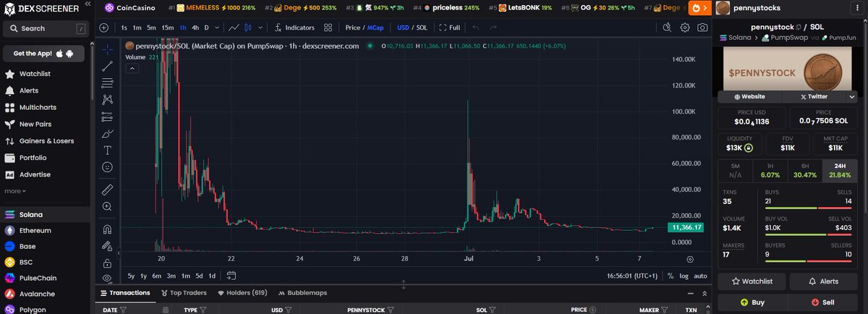Open the emoji icons tool
The height and width of the screenshot is (314, 868).
tap(107, 166)
